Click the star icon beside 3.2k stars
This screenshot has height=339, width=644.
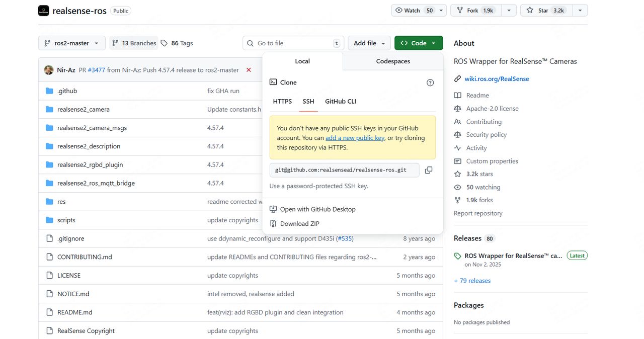[x=457, y=174]
